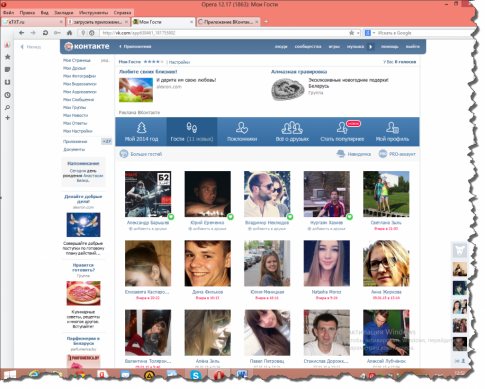Open the Закладки menu in Opera

pyautogui.click(x=64, y=13)
